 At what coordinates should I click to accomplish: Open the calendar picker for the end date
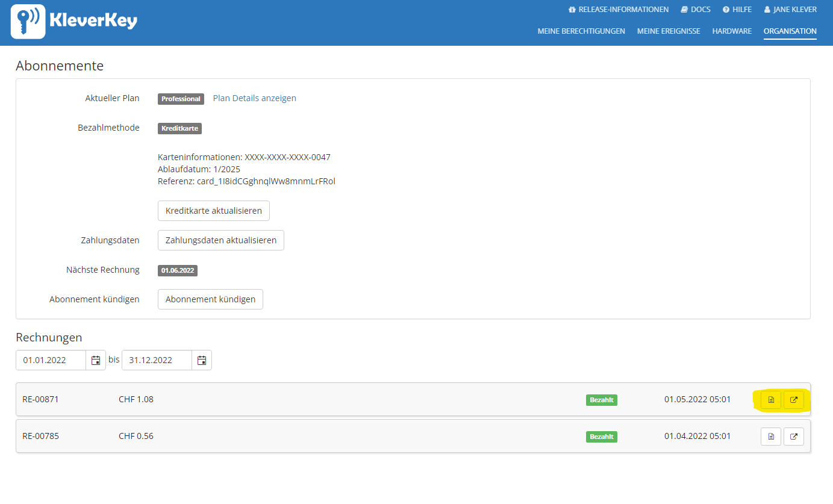(202, 360)
